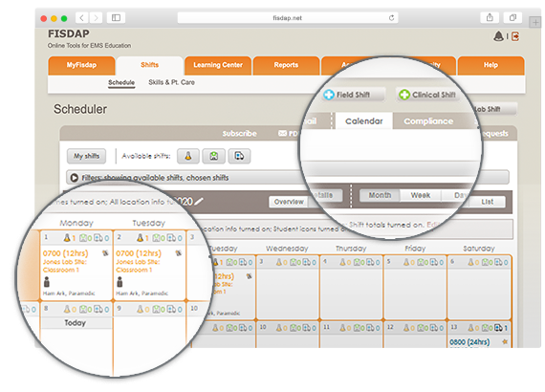The image size is (545, 392).
Task: Switch to the Calendar tab
Action: coord(364,120)
